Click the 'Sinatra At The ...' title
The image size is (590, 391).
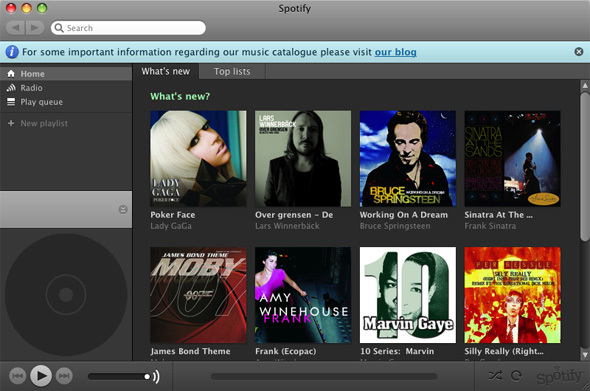point(498,215)
